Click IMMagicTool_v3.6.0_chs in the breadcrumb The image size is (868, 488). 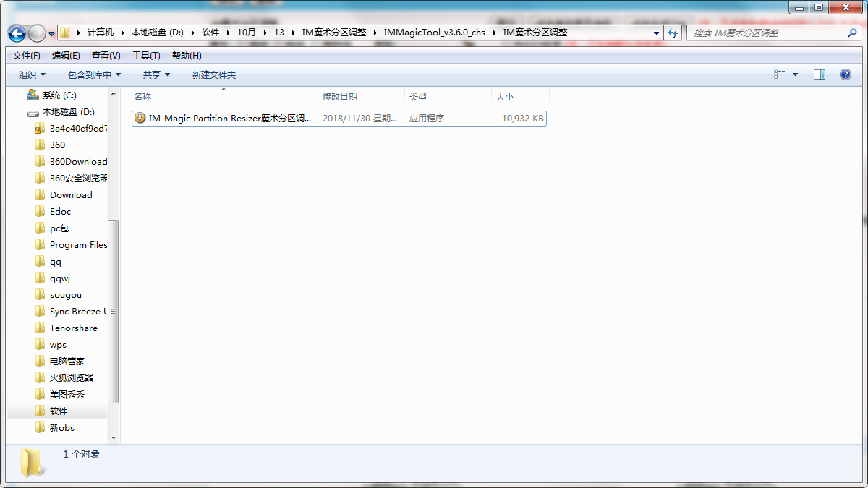(434, 33)
